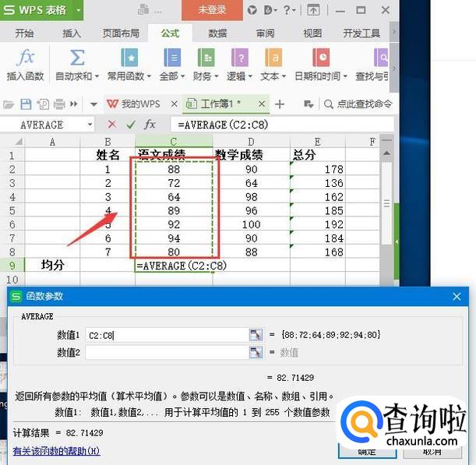Open the function help link 有关该函数的帮助
The image size is (476, 465).
tap(56, 451)
